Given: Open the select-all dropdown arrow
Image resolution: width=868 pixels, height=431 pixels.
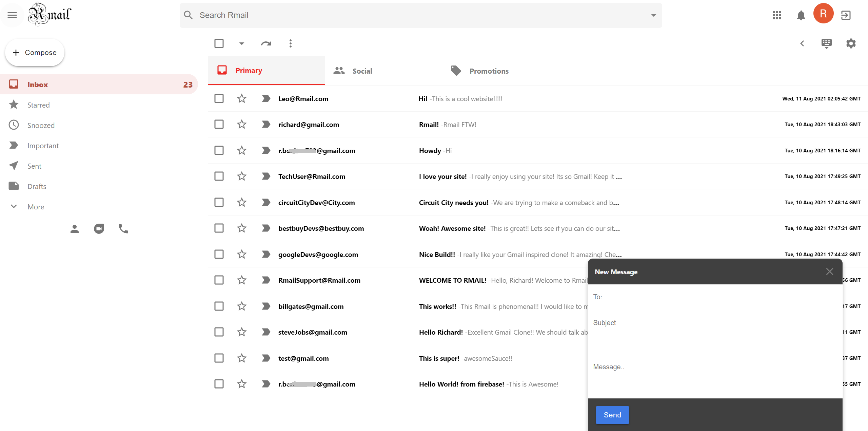Looking at the screenshot, I should pos(241,43).
